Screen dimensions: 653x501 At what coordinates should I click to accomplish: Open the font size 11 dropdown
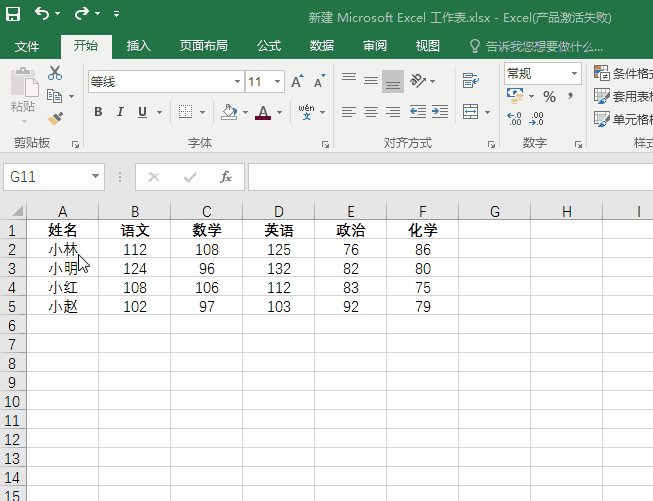(x=277, y=81)
